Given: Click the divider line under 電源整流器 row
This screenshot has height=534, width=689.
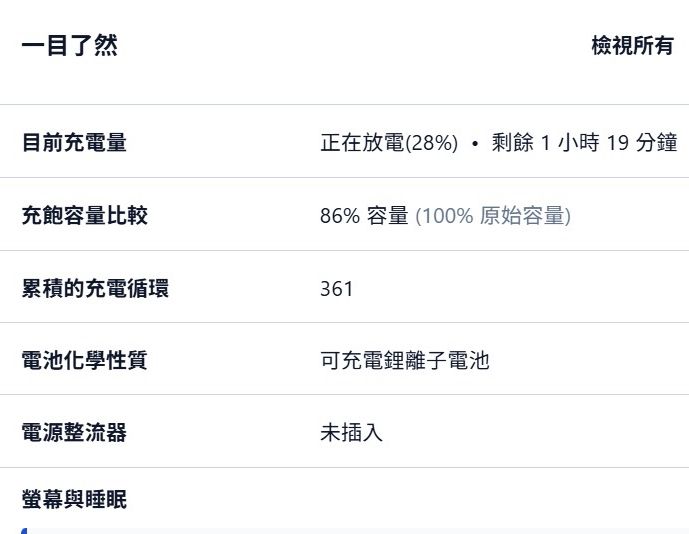Looking at the screenshot, I should (x=344, y=467).
